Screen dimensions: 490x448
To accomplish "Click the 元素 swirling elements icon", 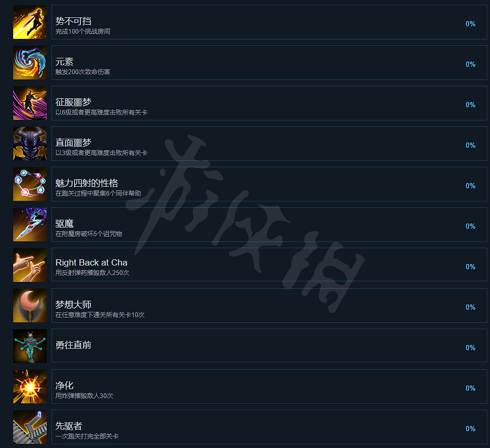I will [29, 63].
